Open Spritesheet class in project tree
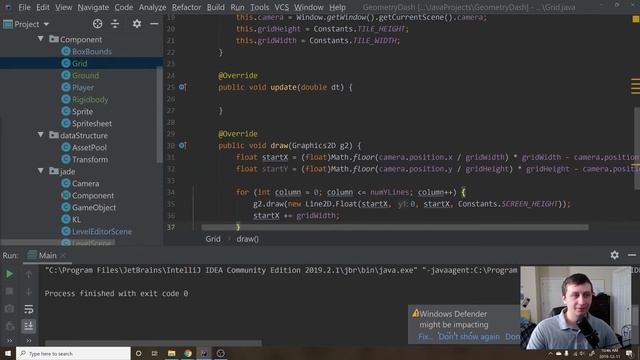Image resolution: width=640 pixels, height=360 pixels. click(92, 123)
